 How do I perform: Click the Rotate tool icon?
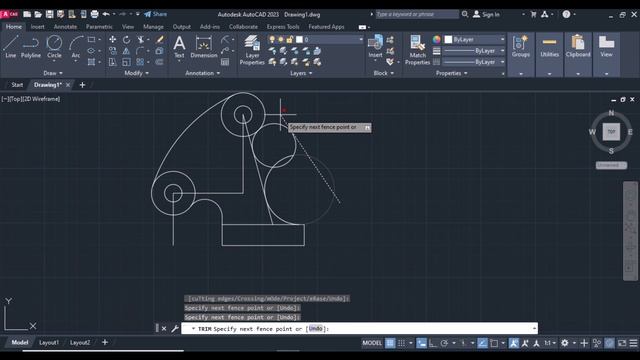tap(127, 40)
